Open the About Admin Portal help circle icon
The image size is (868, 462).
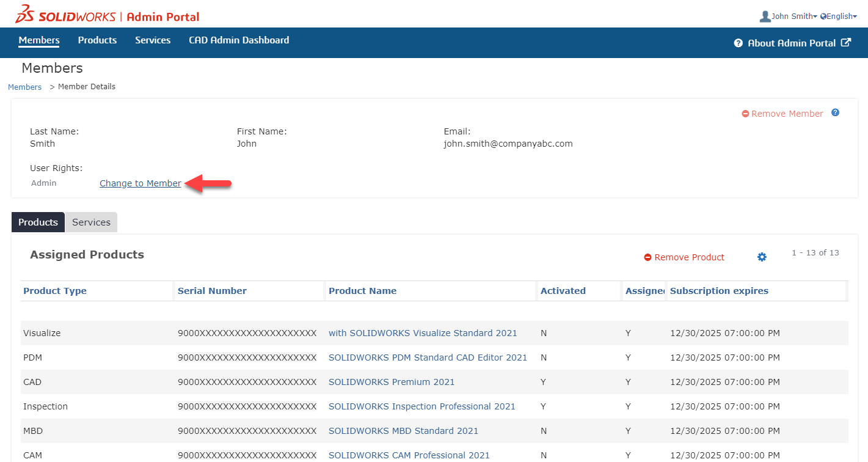tap(738, 43)
